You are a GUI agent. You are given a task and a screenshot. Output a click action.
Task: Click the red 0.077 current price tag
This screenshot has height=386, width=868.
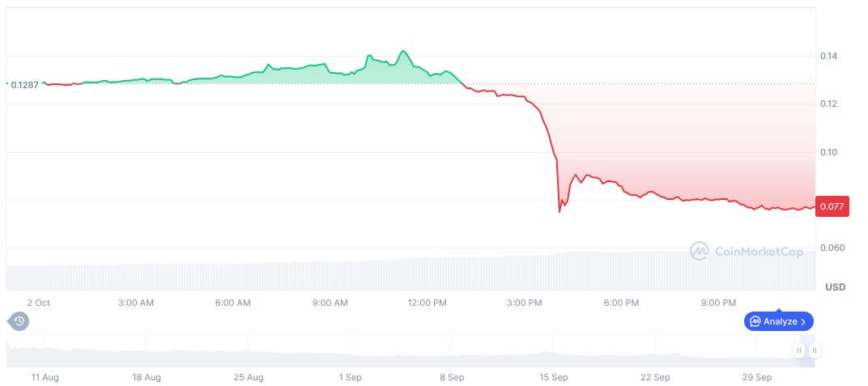[x=830, y=206]
